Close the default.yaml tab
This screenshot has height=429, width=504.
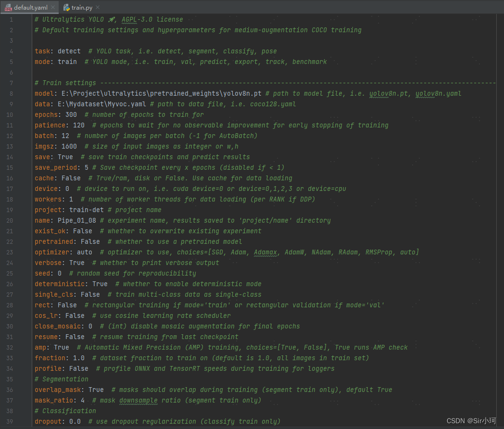click(x=53, y=7)
